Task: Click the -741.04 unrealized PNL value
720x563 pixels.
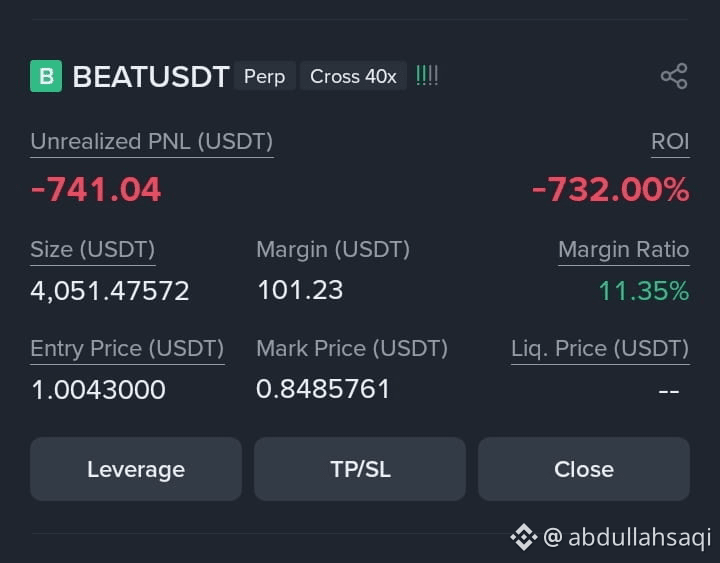Action: pos(96,189)
